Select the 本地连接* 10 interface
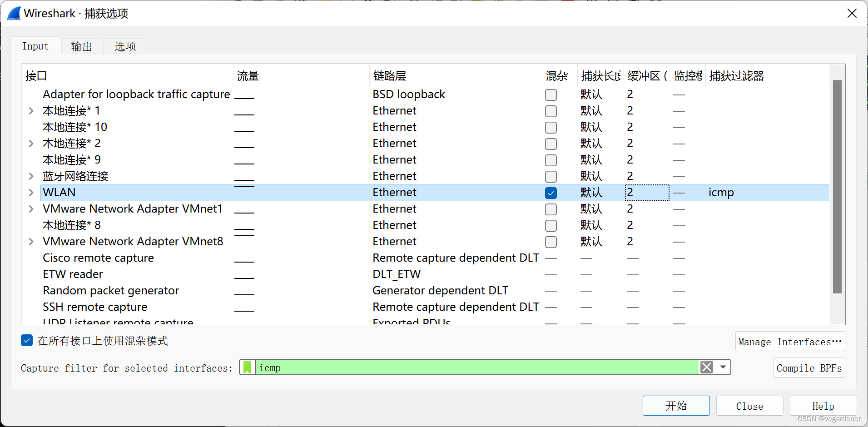 (x=75, y=127)
